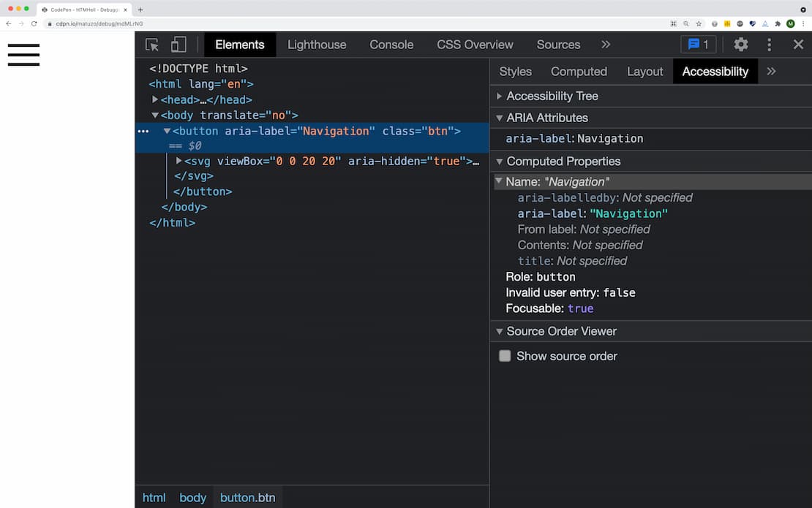Toggle inspect element mode
The height and width of the screenshot is (508, 812).
pyautogui.click(x=152, y=45)
